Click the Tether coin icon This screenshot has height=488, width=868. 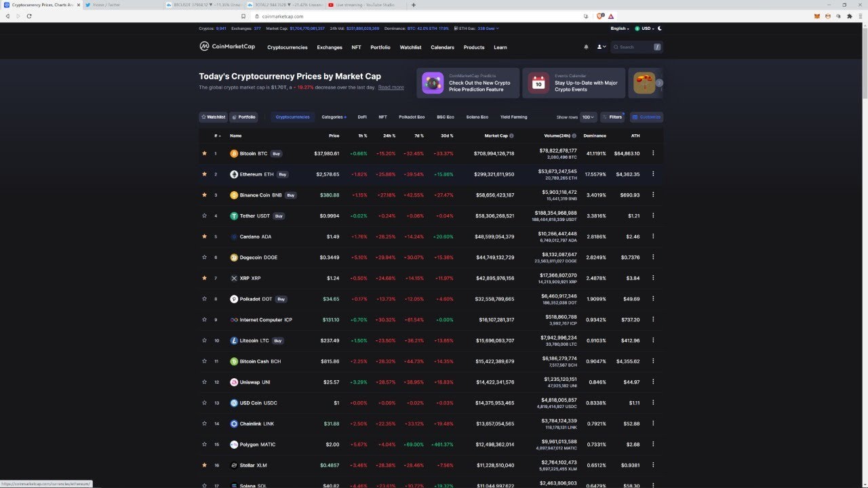pos(234,216)
